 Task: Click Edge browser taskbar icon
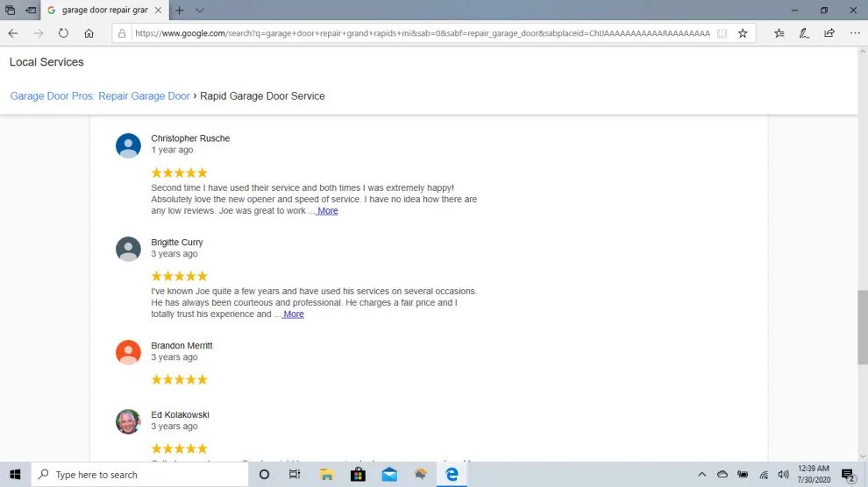pos(452,474)
